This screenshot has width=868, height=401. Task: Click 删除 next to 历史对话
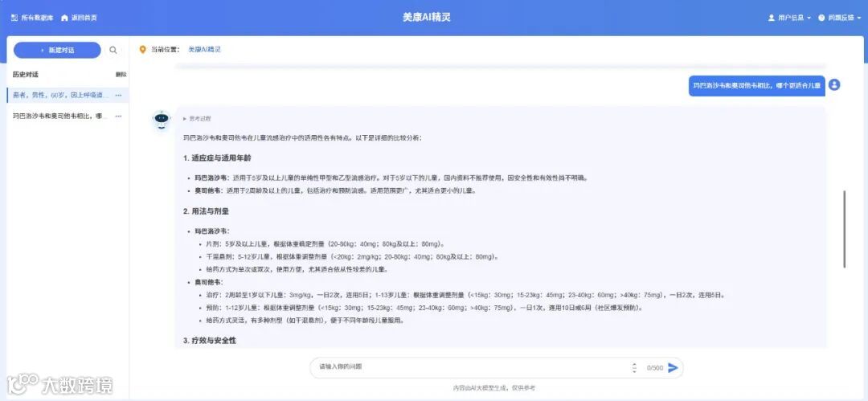click(x=121, y=74)
